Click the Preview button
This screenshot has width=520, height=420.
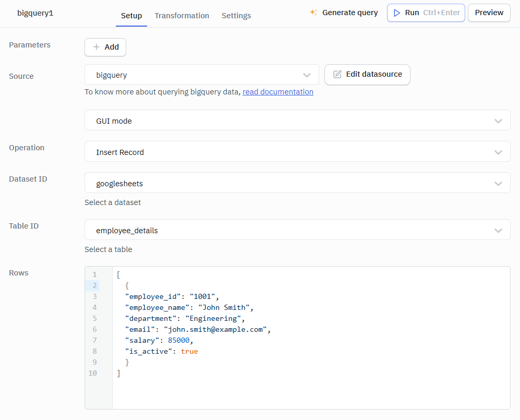[x=489, y=13]
